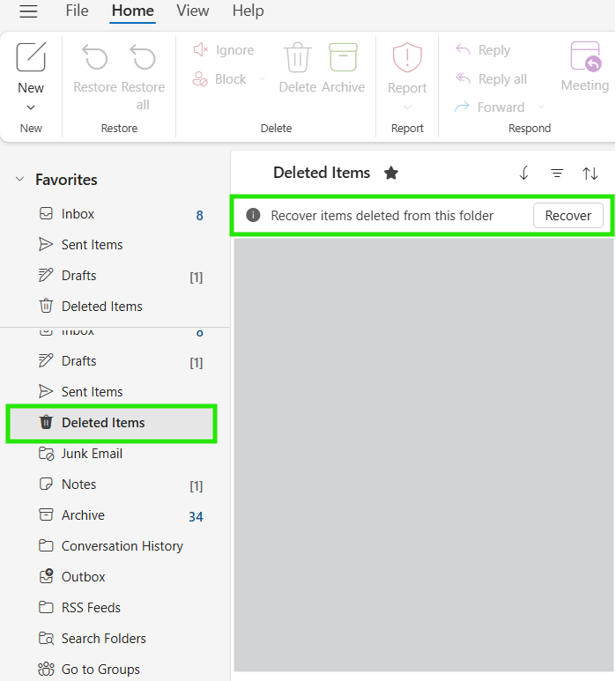This screenshot has height=681, width=616.
Task: Open the View tab
Action: [x=192, y=11]
